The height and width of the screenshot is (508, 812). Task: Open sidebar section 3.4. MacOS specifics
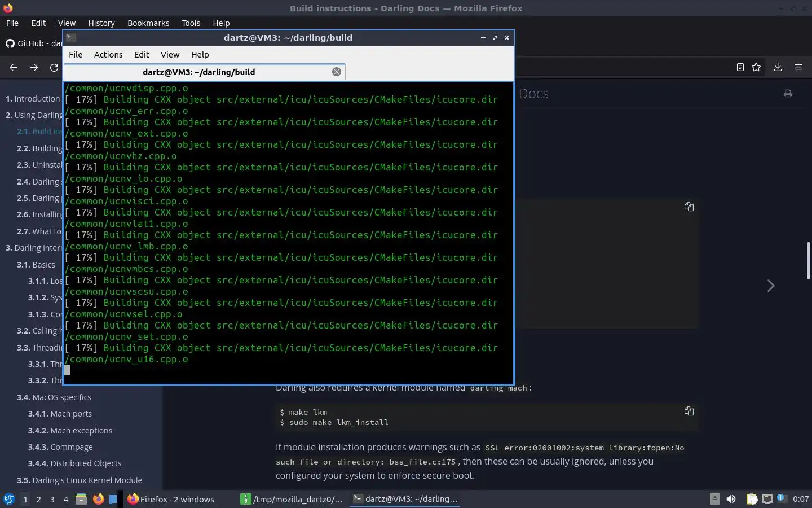click(54, 397)
